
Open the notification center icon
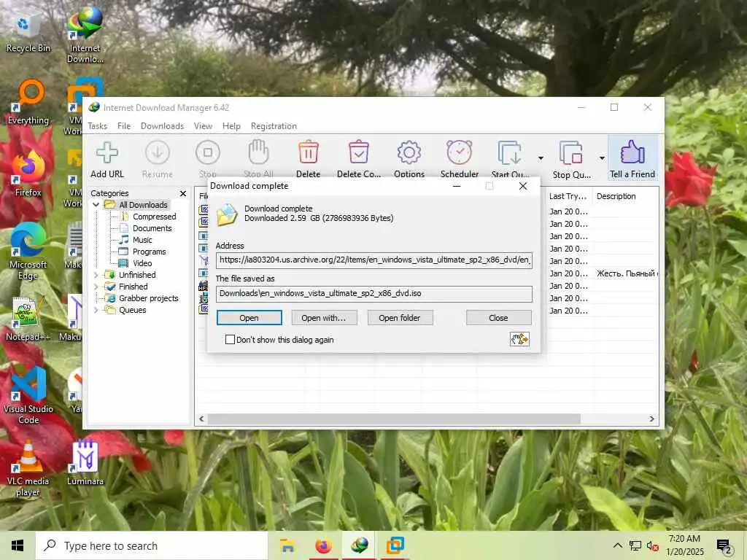point(724,545)
